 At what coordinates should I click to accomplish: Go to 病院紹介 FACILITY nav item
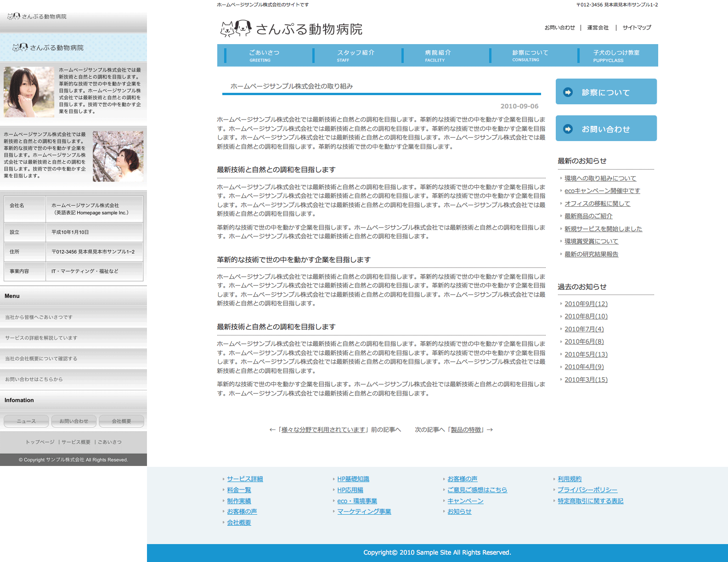[438, 55]
